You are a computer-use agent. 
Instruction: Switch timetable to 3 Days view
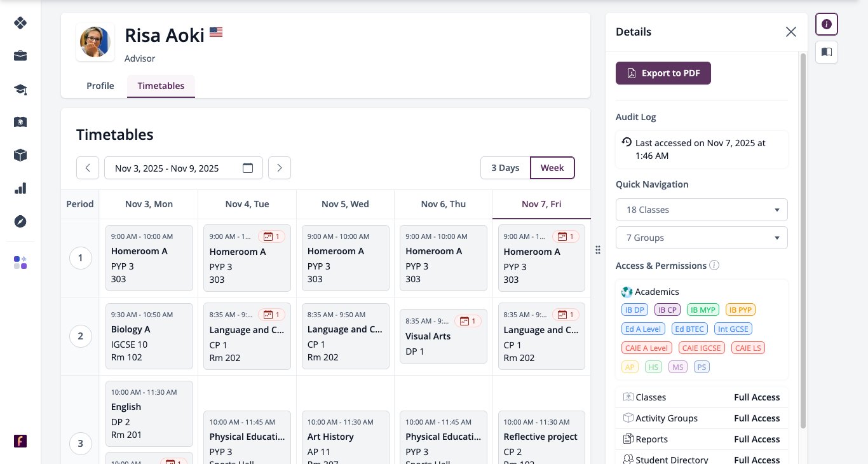[505, 168]
